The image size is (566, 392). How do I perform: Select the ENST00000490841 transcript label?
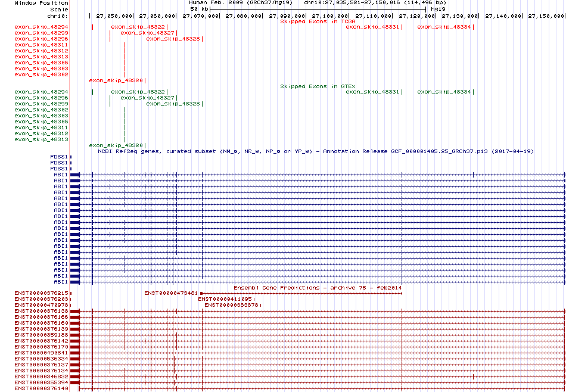(41, 353)
